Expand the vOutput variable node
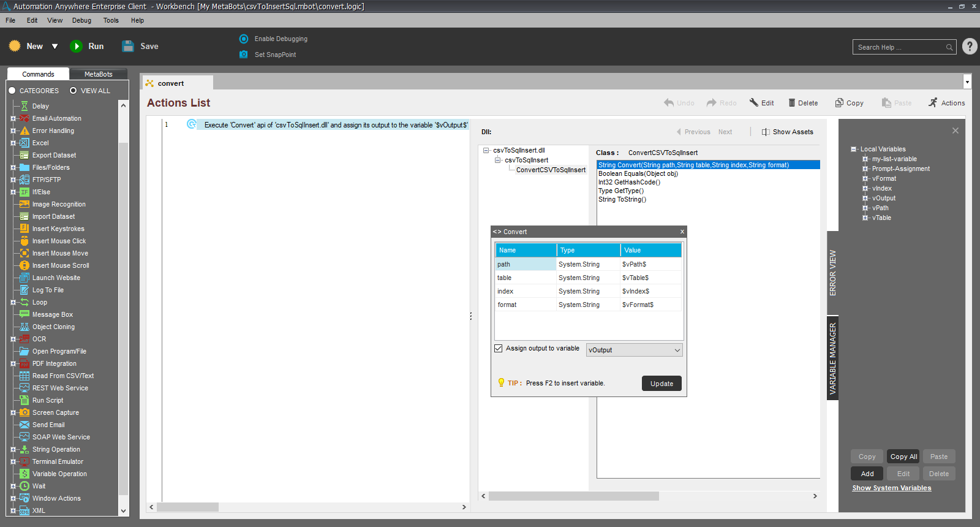The height and width of the screenshot is (527, 980). coord(865,198)
